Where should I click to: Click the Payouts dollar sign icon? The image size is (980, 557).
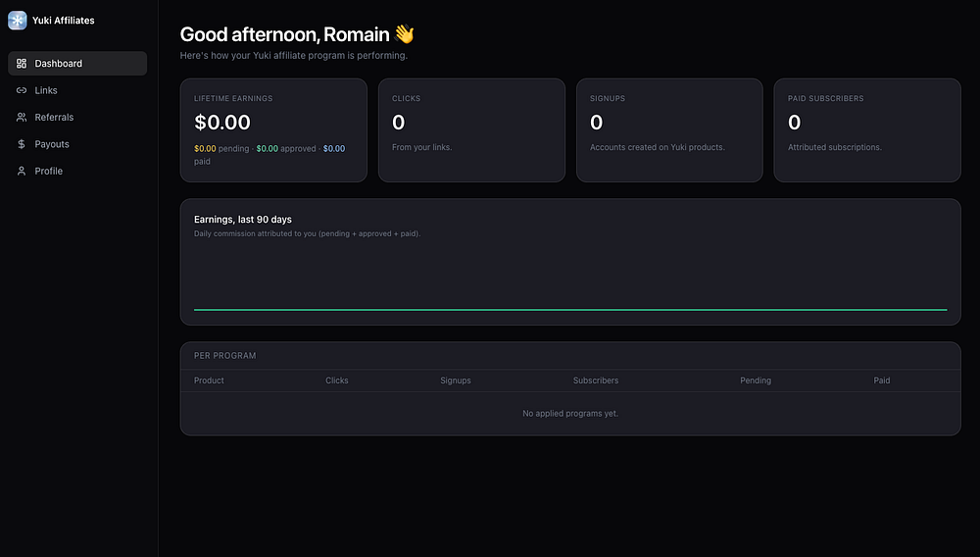click(22, 144)
